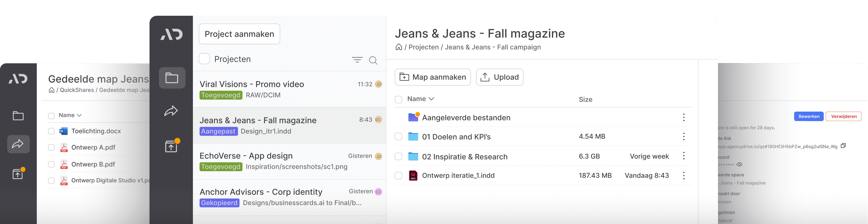Image resolution: width=868 pixels, height=224 pixels.
Task: Open QuickShares via the share arrow icon
Action: (x=171, y=111)
